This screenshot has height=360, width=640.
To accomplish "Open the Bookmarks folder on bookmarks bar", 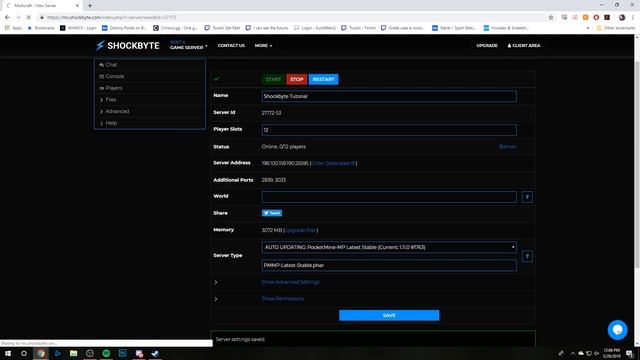I will (x=41, y=28).
